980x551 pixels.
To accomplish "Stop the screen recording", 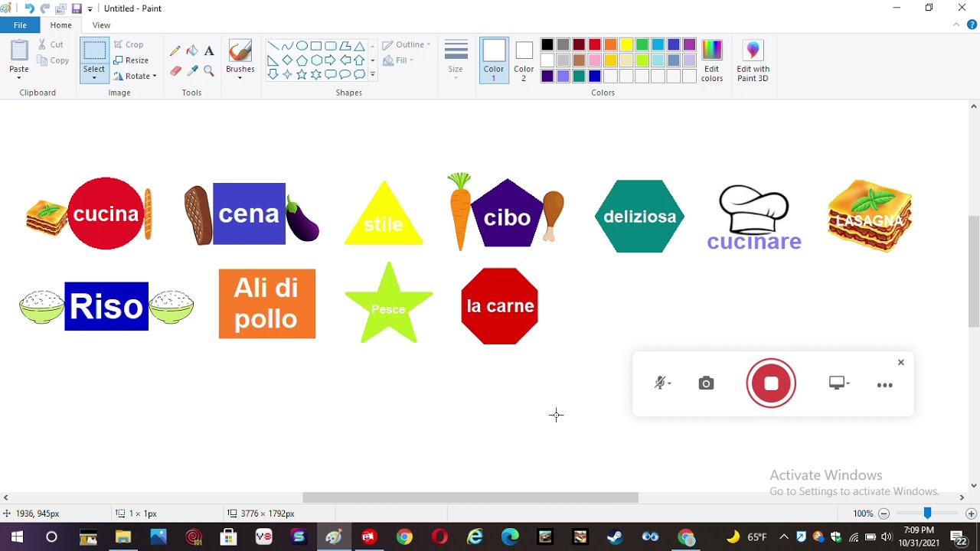I will tap(771, 383).
